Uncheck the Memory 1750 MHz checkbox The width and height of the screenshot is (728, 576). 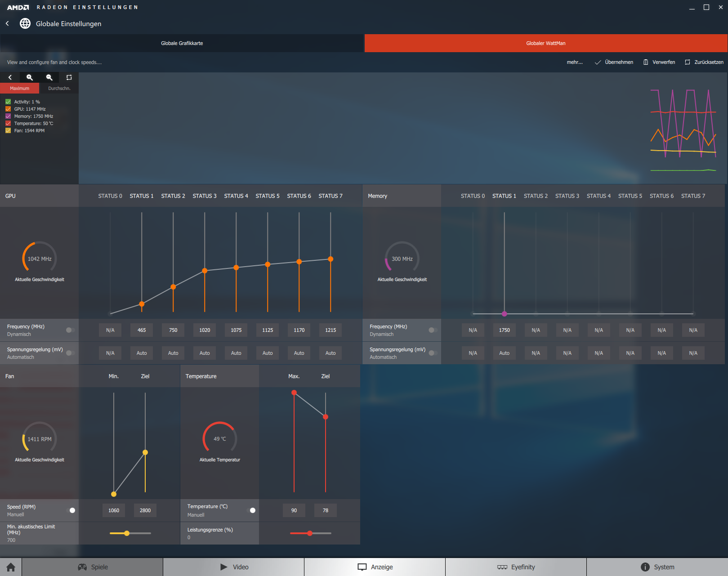[8, 116]
